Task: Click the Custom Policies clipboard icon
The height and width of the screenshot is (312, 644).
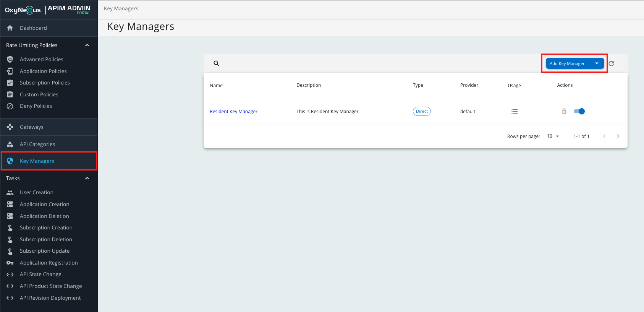Action: click(10, 94)
